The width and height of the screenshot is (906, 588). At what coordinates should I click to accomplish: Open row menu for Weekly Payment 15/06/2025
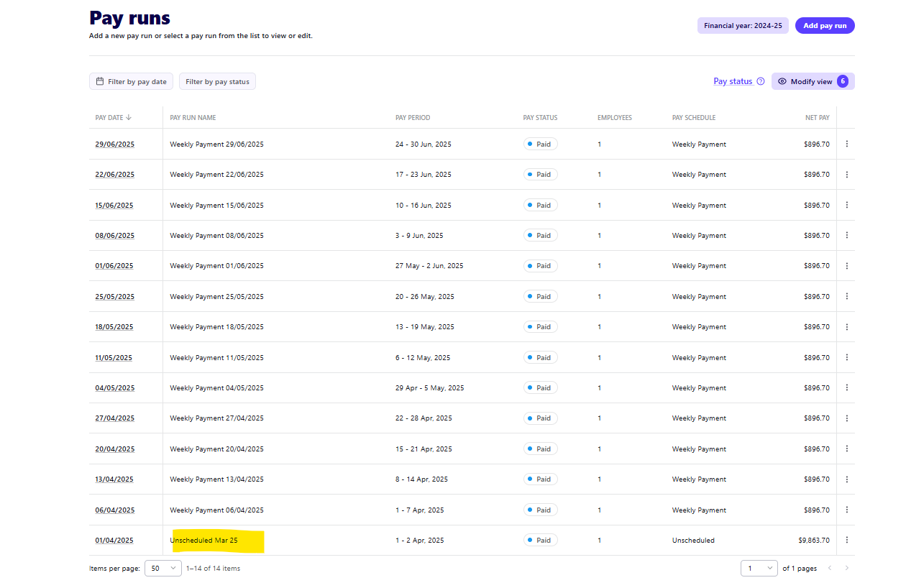(846, 205)
